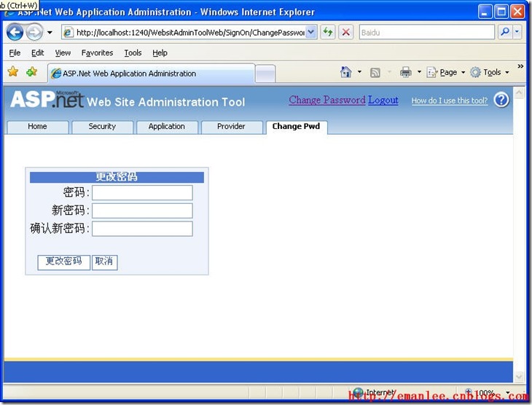Refresh the page with green arrows icon
This screenshot has width=532, height=405.
(328, 33)
